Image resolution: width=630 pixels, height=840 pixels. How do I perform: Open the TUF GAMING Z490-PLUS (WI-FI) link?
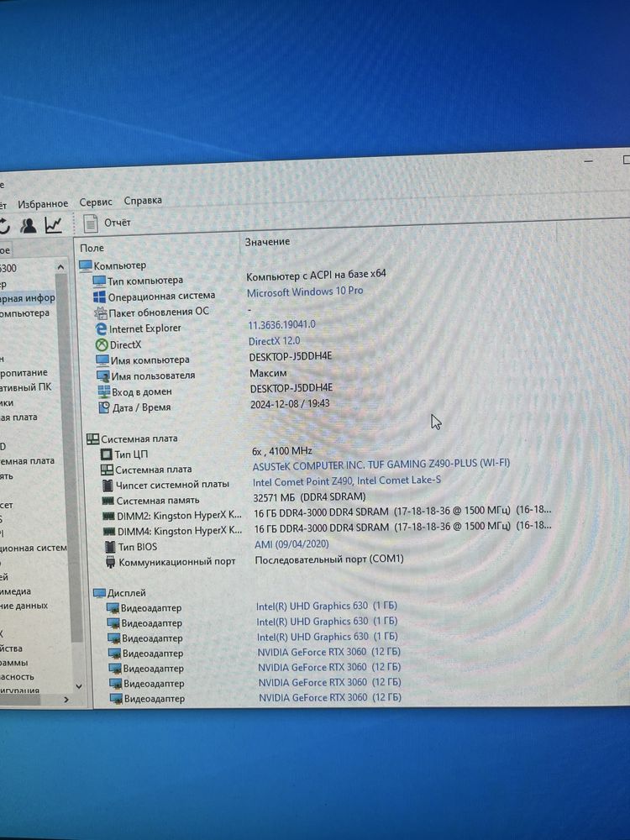tap(381, 465)
